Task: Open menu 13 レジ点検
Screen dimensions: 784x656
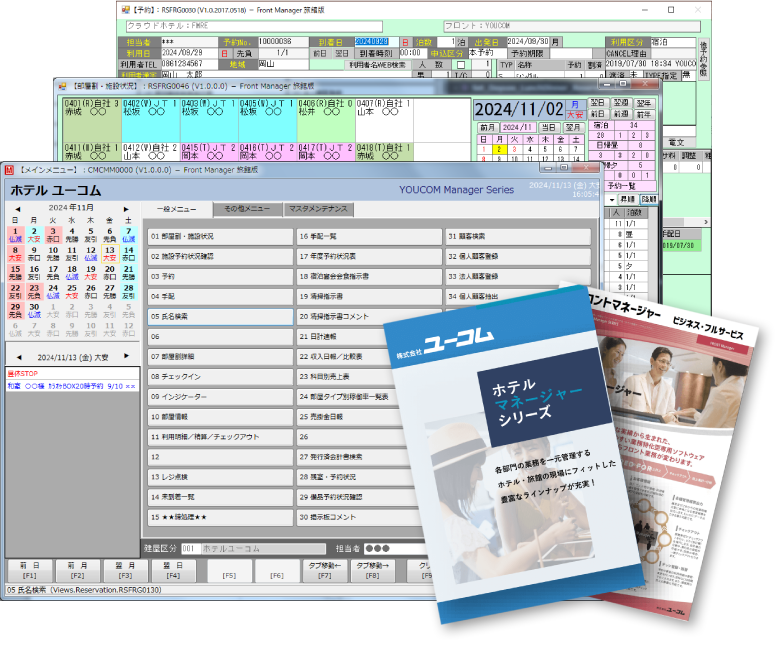Action: (220, 477)
